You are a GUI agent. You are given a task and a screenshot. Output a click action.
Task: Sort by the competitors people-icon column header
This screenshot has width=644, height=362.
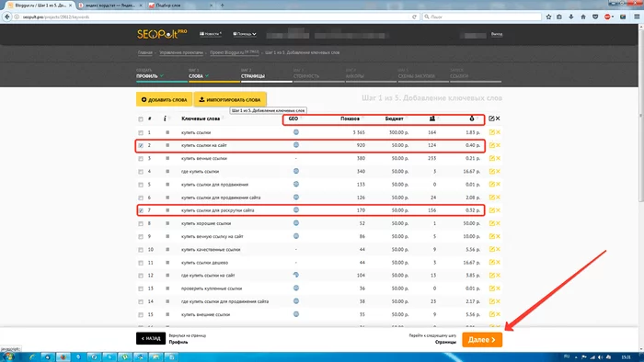(432, 119)
